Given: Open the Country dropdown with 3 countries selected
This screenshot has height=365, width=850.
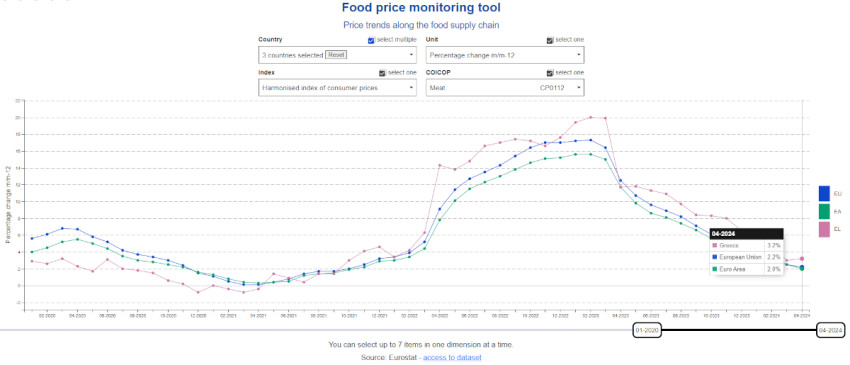Looking at the screenshot, I should [337, 55].
